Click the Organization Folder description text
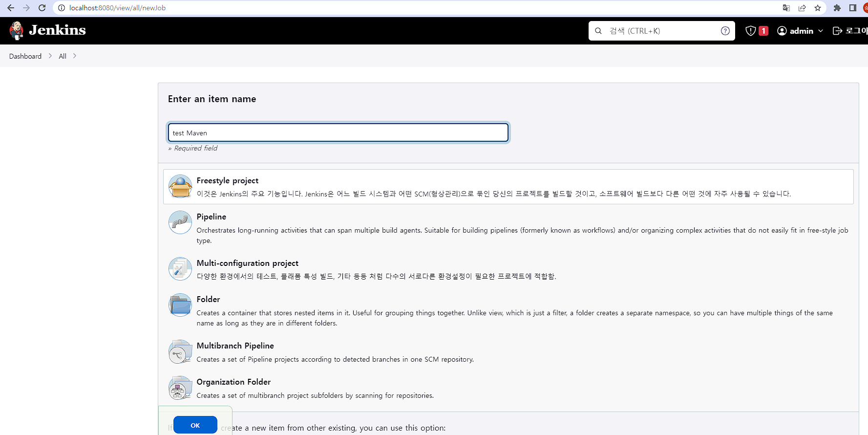This screenshot has width=868, height=435. (315, 395)
